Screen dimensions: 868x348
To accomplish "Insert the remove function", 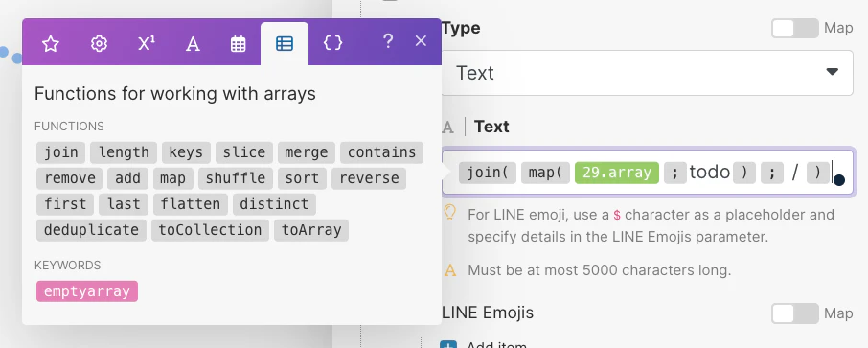I will (70, 178).
